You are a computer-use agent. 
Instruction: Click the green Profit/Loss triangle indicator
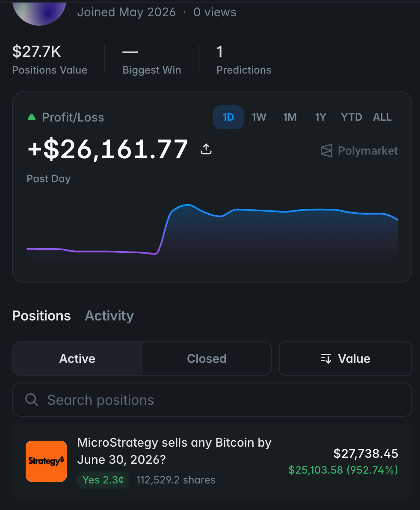[32, 117]
